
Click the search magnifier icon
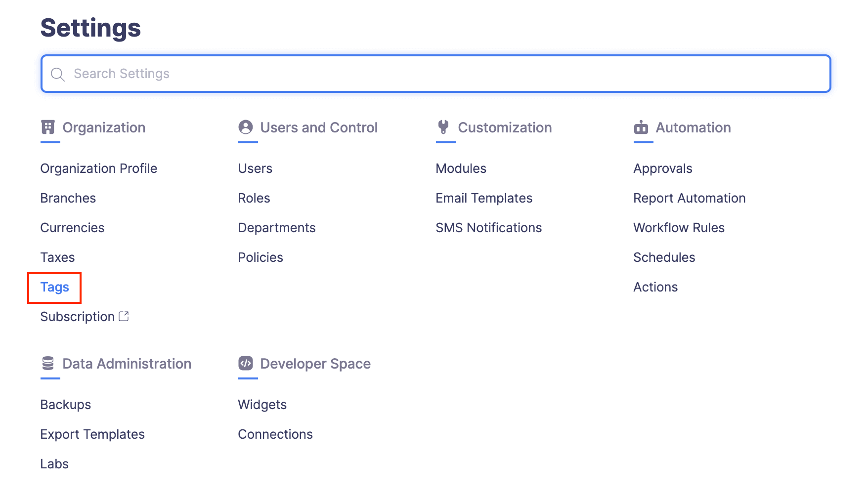pos(58,74)
